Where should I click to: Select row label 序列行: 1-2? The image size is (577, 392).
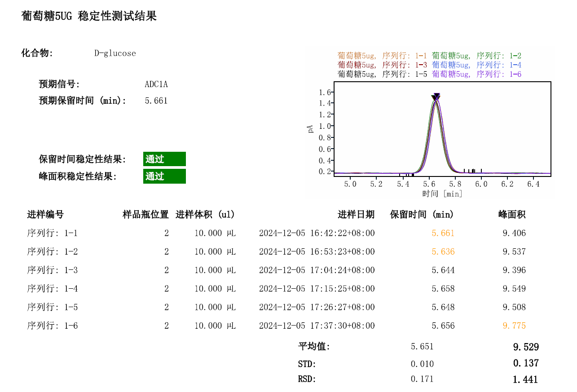53,252
